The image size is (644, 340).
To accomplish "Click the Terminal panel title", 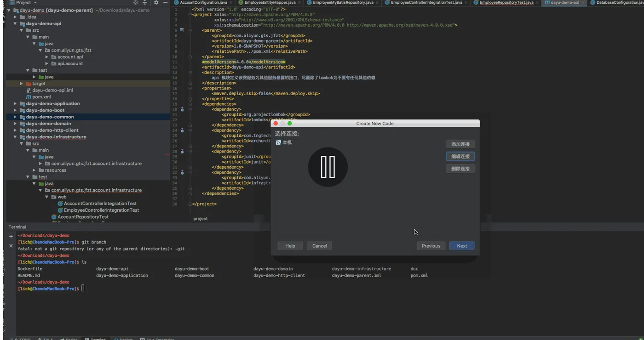I will pos(17,227).
